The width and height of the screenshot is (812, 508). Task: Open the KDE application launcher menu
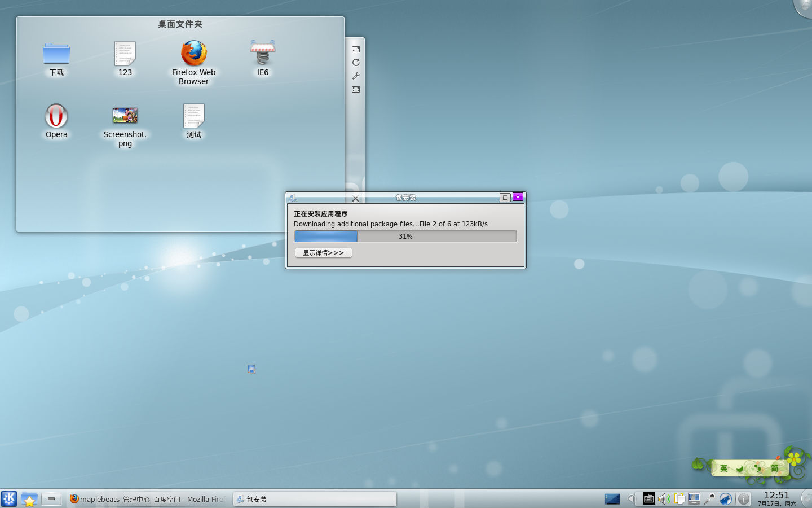[x=9, y=499]
